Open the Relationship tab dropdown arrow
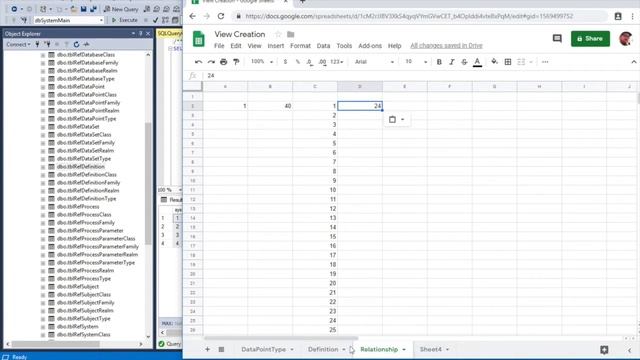Viewport: 640px width, 360px height. click(404, 350)
